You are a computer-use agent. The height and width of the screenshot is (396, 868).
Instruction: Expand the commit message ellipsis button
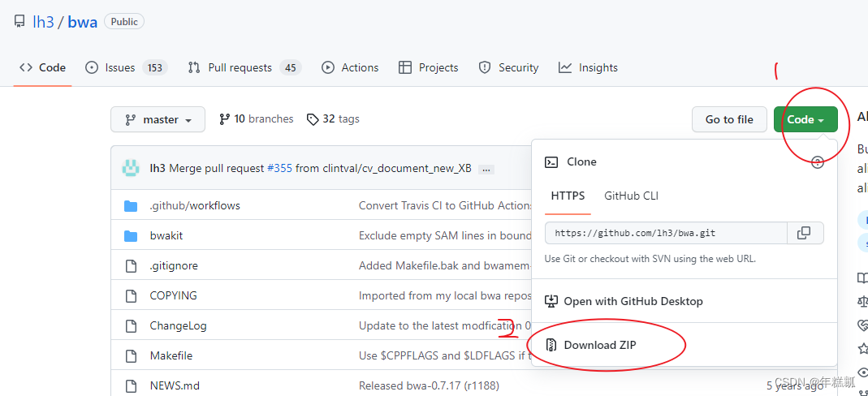coord(486,170)
